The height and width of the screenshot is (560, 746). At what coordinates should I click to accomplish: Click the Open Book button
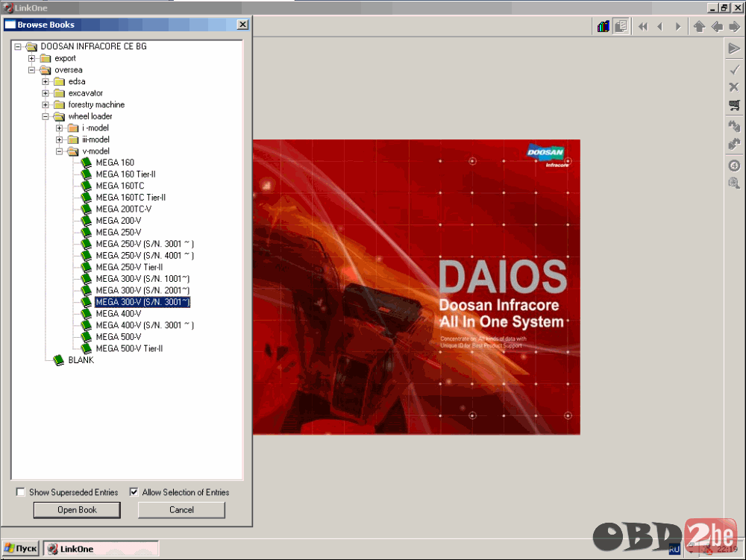(77, 509)
